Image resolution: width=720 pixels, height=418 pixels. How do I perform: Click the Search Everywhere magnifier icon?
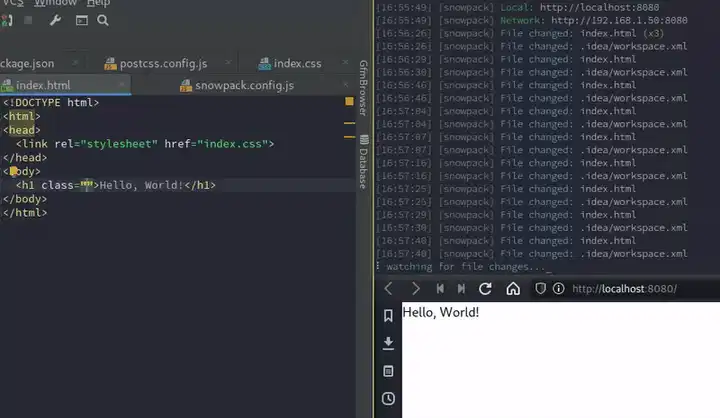pyautogui.click(x=103, y=20)
